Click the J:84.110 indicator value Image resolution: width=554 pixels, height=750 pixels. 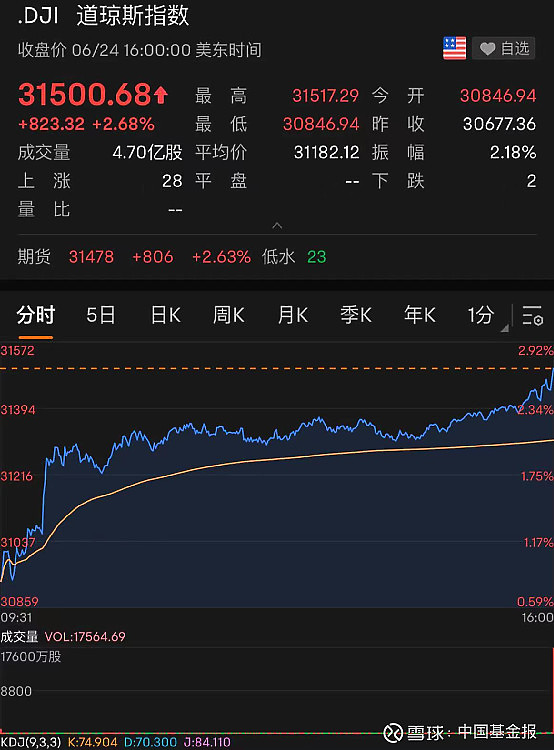click(207, 742)
